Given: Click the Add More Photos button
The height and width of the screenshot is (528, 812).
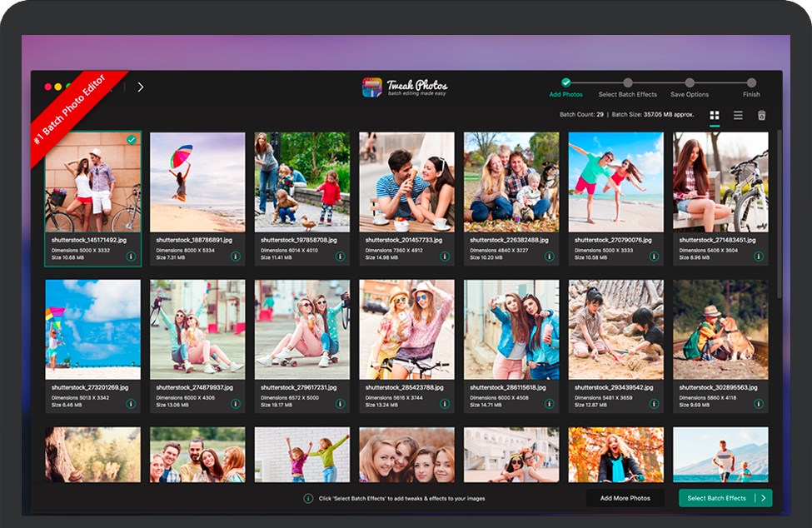Looking at the screenshot, I should coord(625,498).
